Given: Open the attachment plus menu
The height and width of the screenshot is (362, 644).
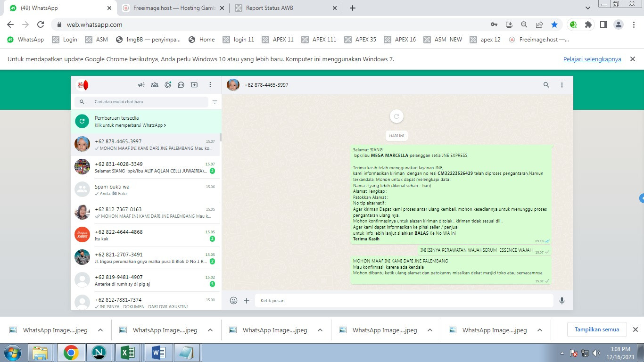Looking at the screenshot, I should point(247,300).
